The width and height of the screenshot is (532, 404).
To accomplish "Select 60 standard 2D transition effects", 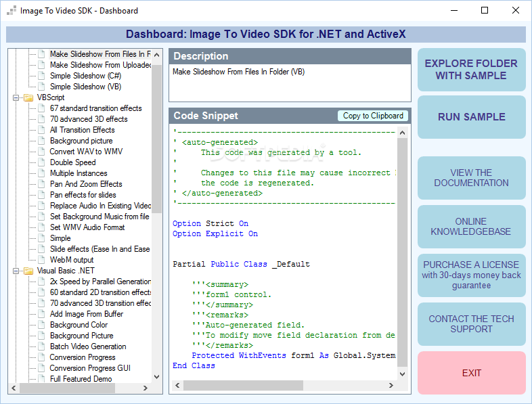I will [100, 292].
